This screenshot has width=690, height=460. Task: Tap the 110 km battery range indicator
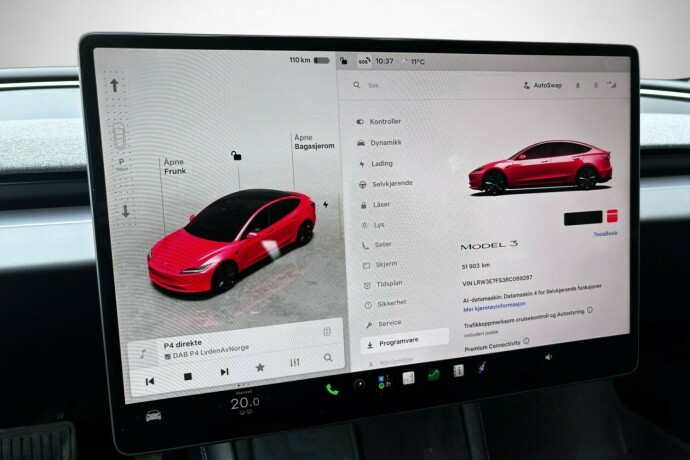coord(309,60)
